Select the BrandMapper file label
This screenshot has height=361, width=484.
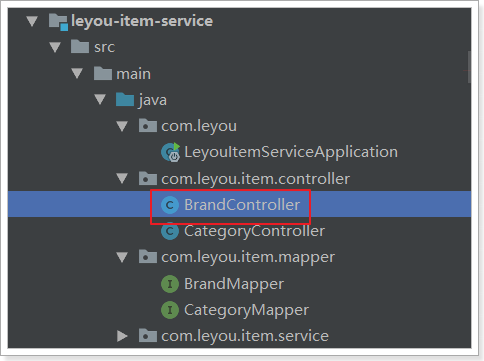(x=234, y=284)
